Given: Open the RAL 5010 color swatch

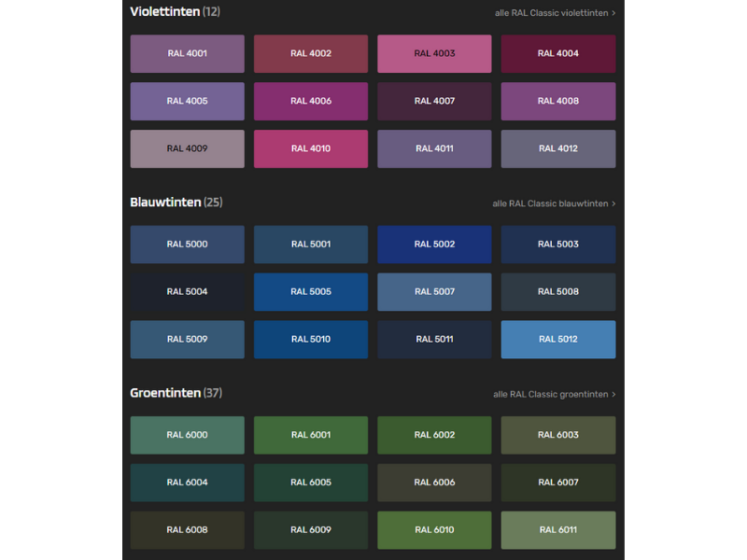Looking at the screenshot, I should coord(311,340).
